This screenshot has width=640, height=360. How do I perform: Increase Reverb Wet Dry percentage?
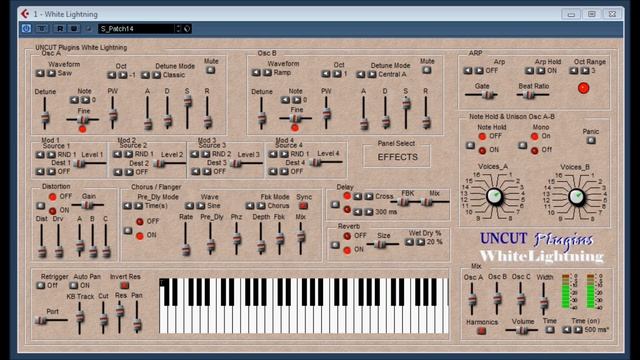[420, 242]
